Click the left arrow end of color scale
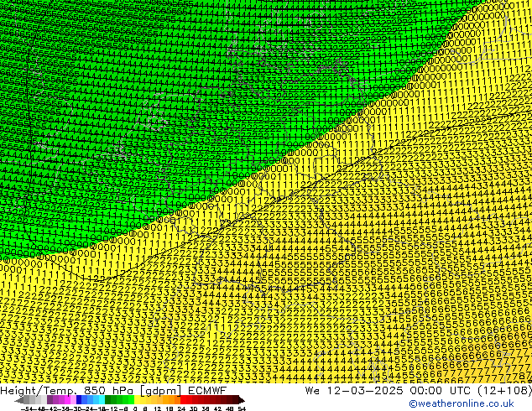This screenshot has height=411, width=532. tap(19, 400)
